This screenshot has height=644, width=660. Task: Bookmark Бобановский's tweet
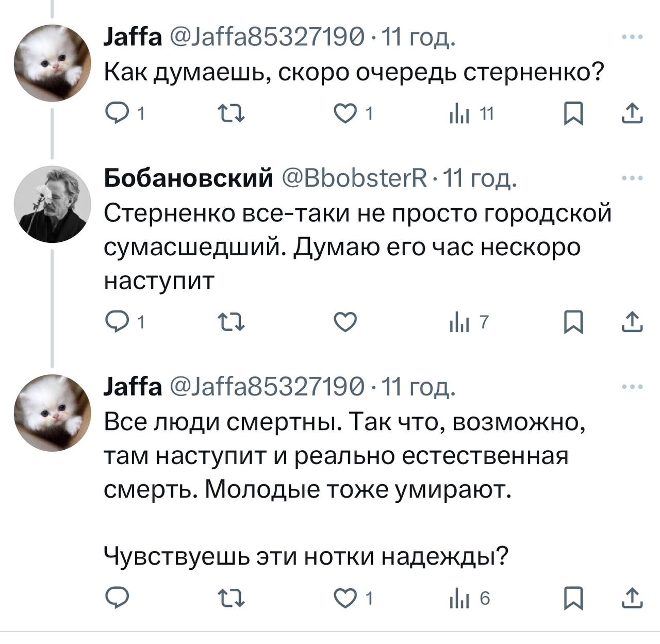coord(573,322)
